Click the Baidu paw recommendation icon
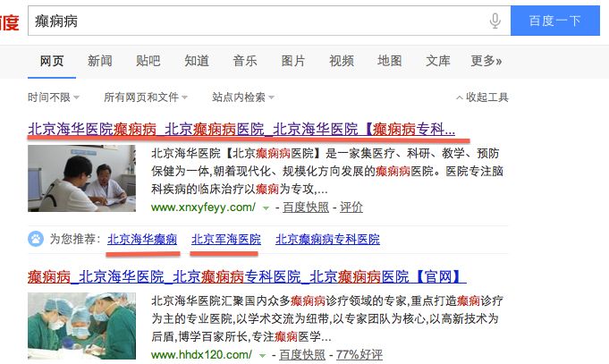609x364 pixels. click(x=36, y=239)
